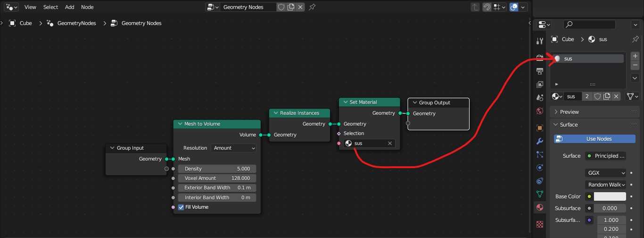Open the Select menu

click(x=50, y=7)
